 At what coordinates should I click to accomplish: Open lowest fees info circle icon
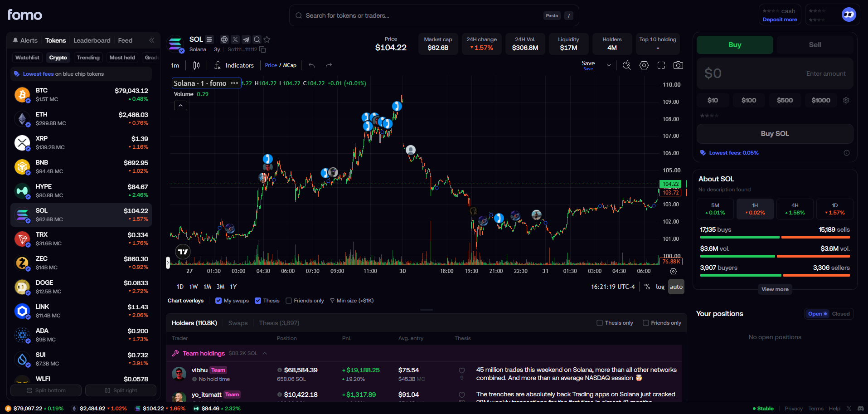pos(847,153)
